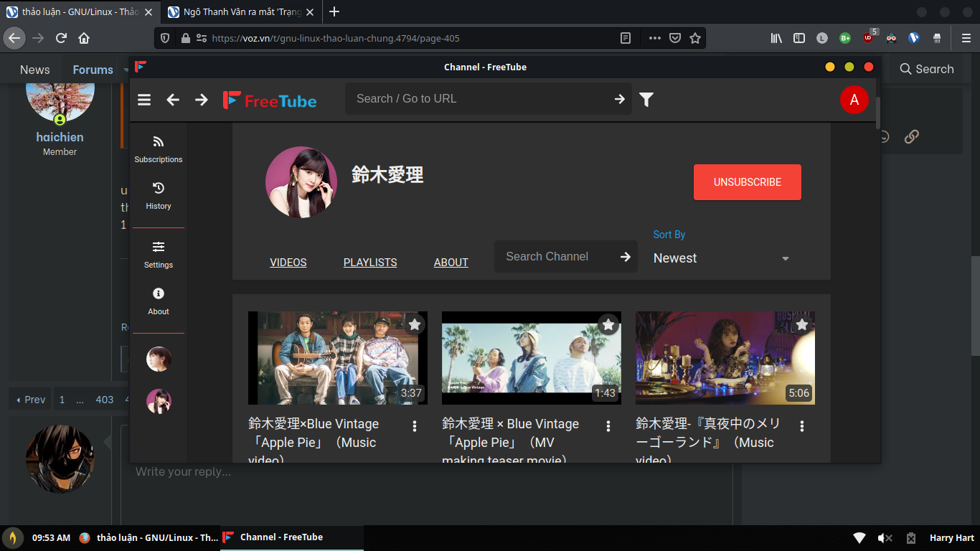Toggle the star on the 5:06 video thumbnail

pyautogui.click(x=802, y=324)
